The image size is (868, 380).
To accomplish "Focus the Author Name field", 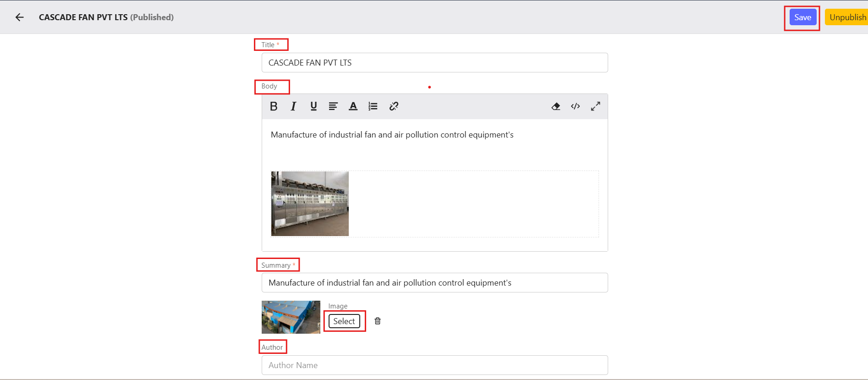I will pos(434,365).
